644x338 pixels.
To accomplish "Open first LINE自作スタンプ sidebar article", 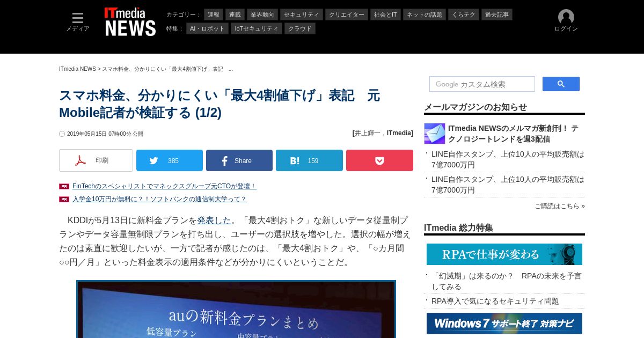I will pyautogui.click(x=508, y=159).
